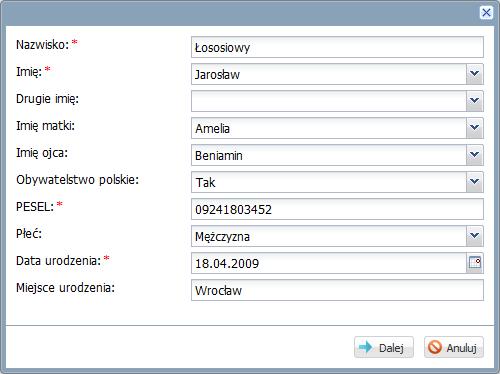Click the Imię ojca label
Viewport: 500px width, 374px height.
coord(42,153)
